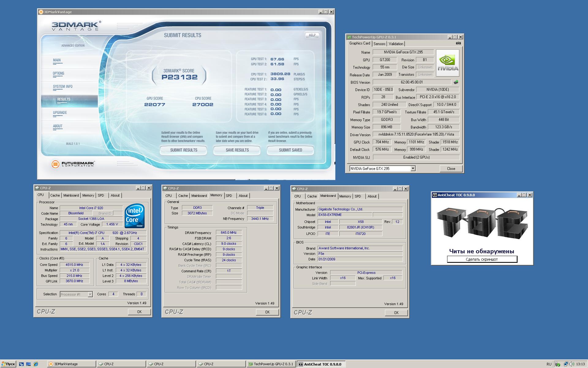
Task: Click OK in the CPU-Z memory window
Action: tap(267, 312)
